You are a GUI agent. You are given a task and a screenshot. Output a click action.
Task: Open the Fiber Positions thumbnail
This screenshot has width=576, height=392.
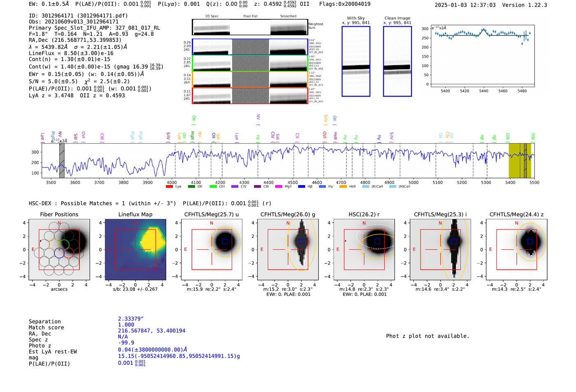click(x=59, y=249)
